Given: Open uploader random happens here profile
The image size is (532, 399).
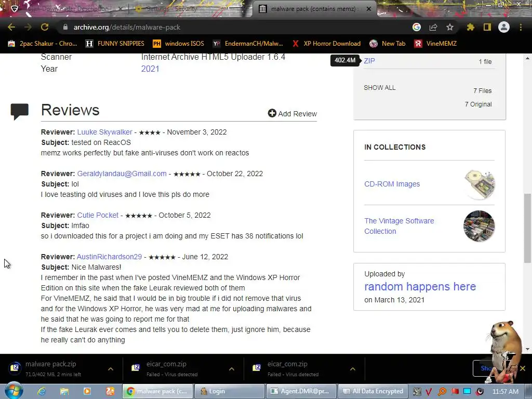Looking at the screenshot, I should pos(420,287).
